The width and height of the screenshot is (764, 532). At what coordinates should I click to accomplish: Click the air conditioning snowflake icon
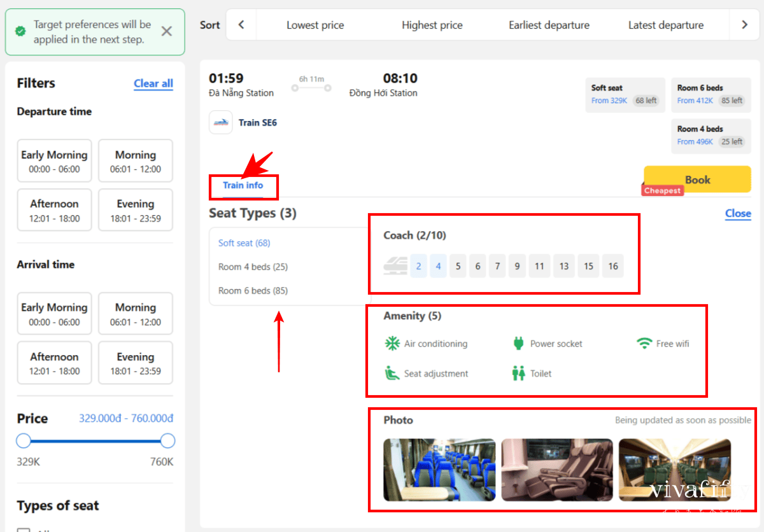click(x=392, y=344)
